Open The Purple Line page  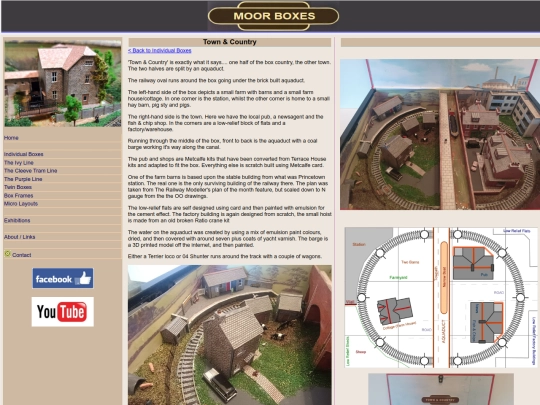pyautogui.click(x=23, y=179)
